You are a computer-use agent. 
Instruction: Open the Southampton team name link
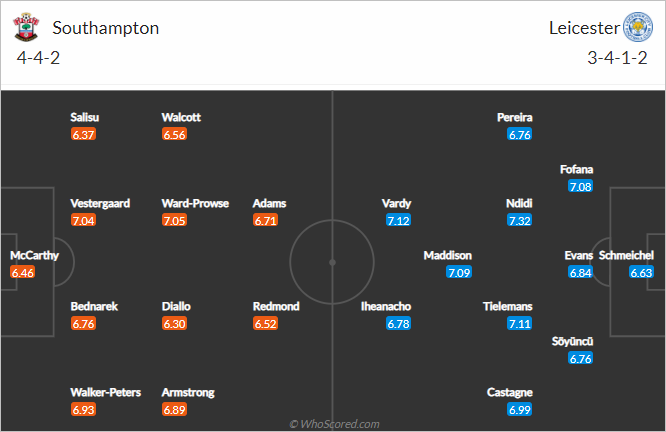tap(106, 28)
